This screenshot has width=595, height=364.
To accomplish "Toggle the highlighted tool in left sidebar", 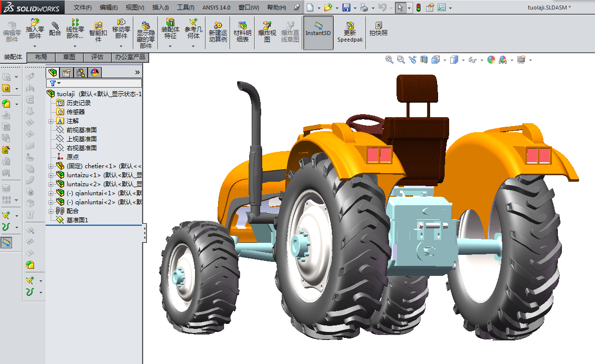I will click(7, 242).
